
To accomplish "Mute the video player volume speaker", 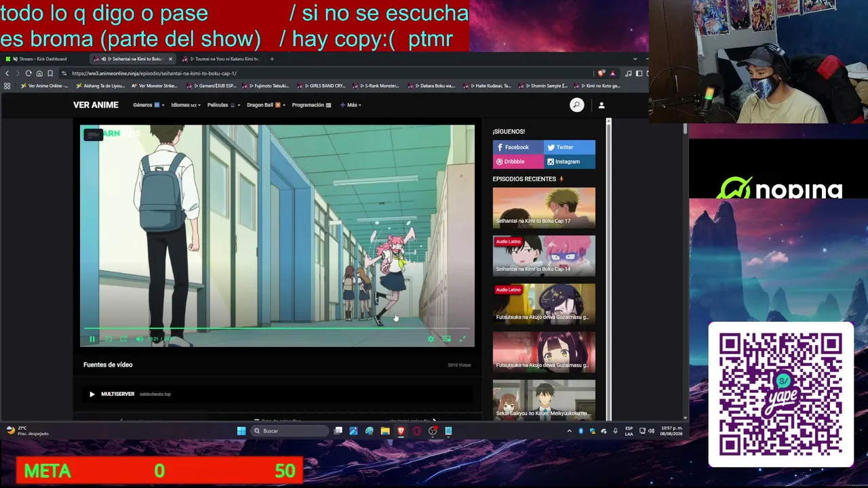I will pyautogui.click(x=139, y=339).
